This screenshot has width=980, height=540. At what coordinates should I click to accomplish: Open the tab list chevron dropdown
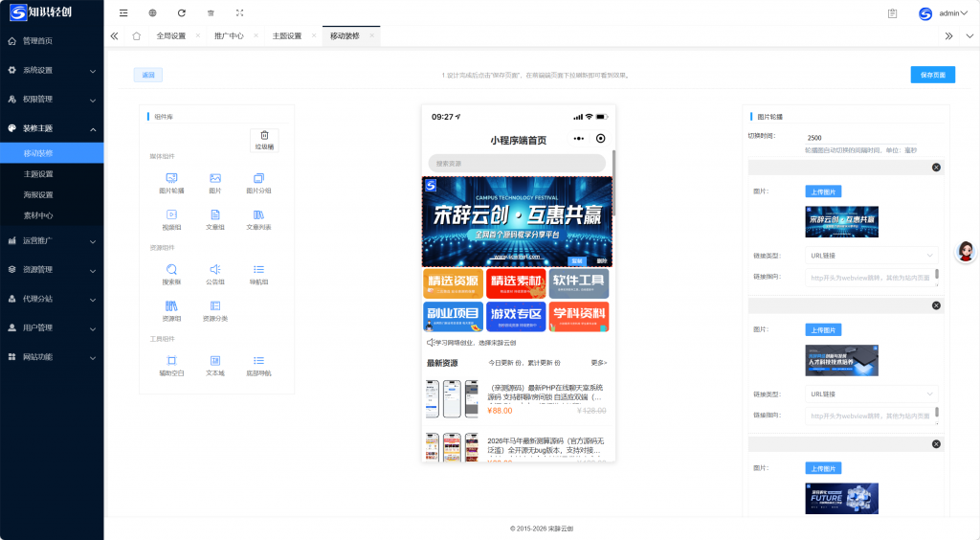coord(969,36)
